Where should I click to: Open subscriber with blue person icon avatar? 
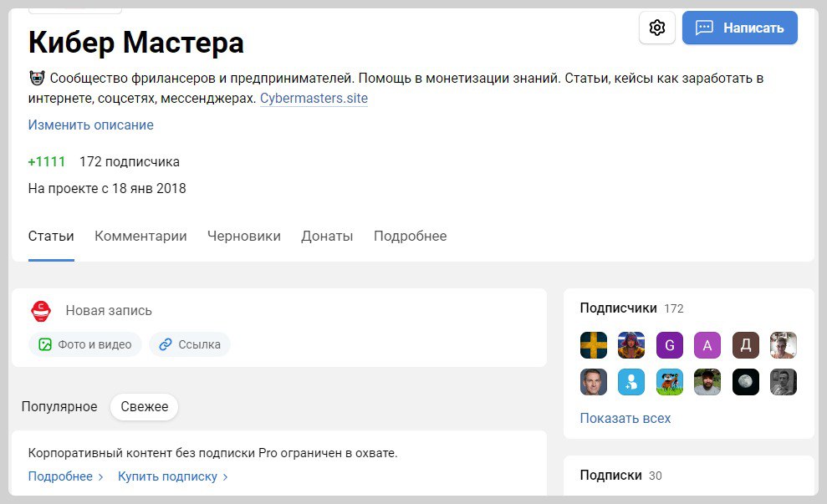point(631,382)
